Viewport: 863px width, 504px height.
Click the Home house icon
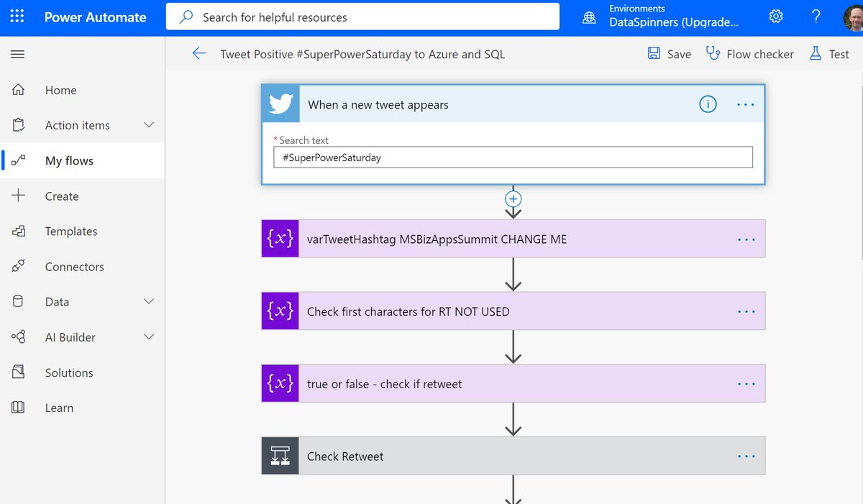point(19,90)
